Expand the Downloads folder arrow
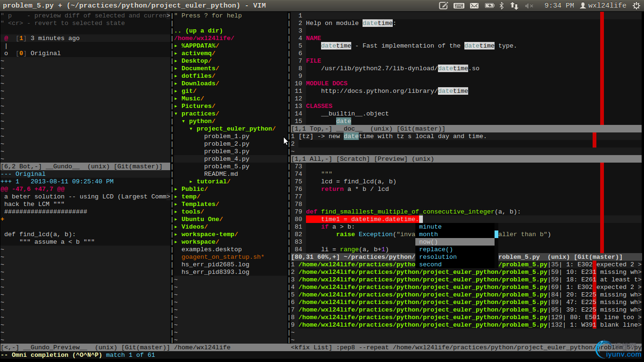Viewport: 644px width, 362px height. [176, 83]
